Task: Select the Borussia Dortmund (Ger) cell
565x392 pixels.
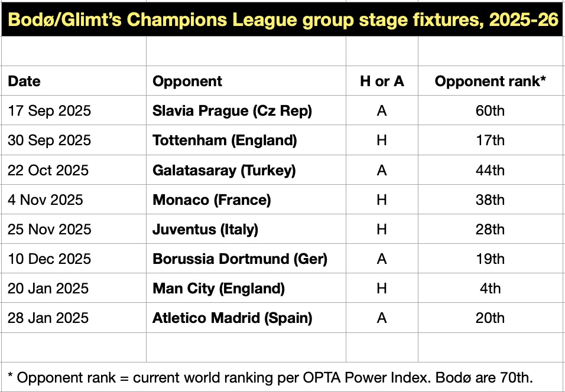Action: click(x=240, y=259)
